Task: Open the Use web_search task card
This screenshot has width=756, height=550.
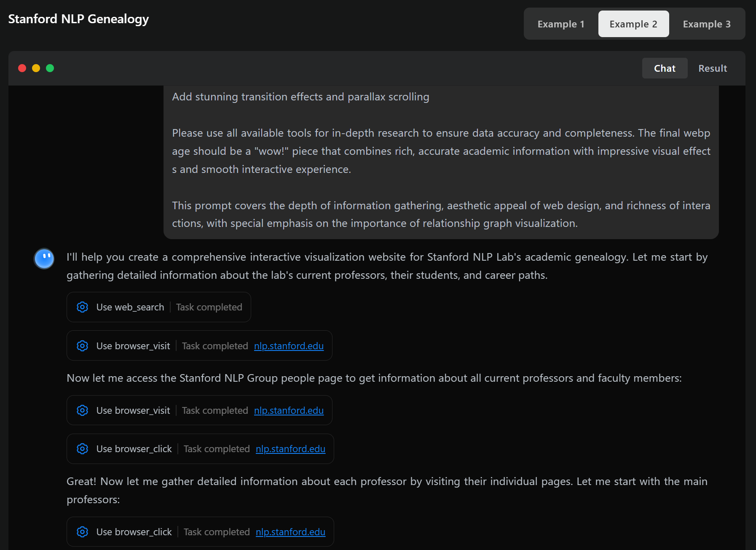Action: pyautogui.click(x=159, y=307)
